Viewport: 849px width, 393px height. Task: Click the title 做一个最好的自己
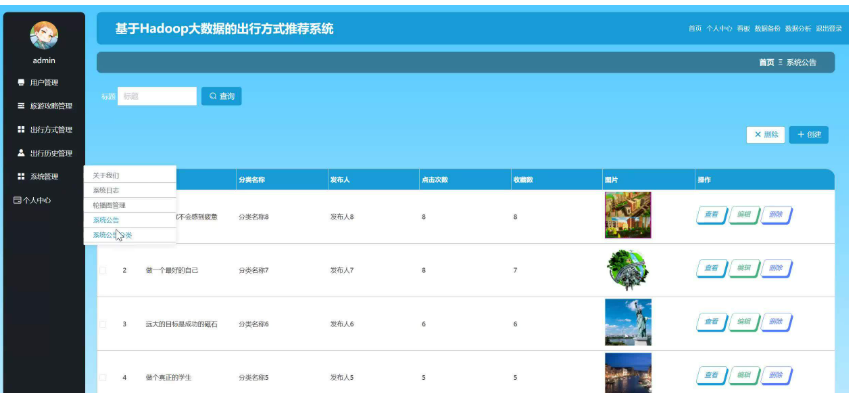(x=172, y=270)
